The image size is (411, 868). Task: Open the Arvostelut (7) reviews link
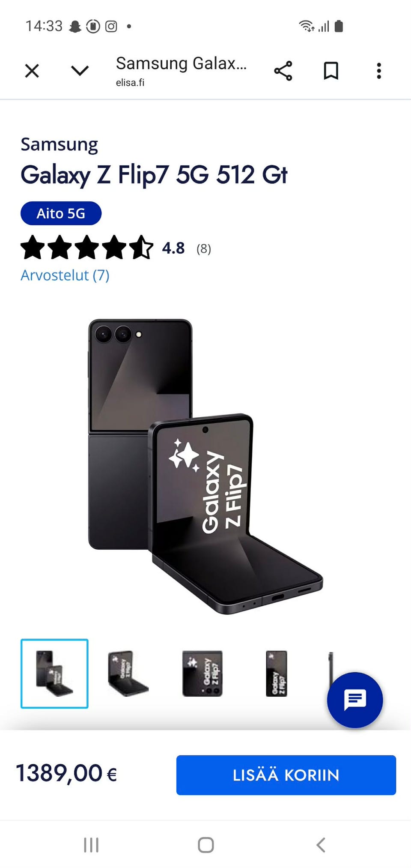click(x=65, y=275)
